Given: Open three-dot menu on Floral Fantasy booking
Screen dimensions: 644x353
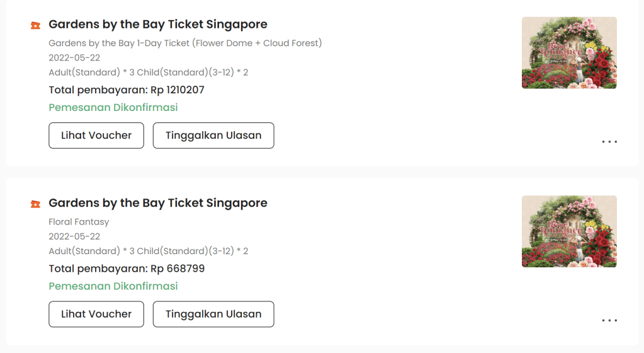Looking at the screenshot, I should point(609,321).
